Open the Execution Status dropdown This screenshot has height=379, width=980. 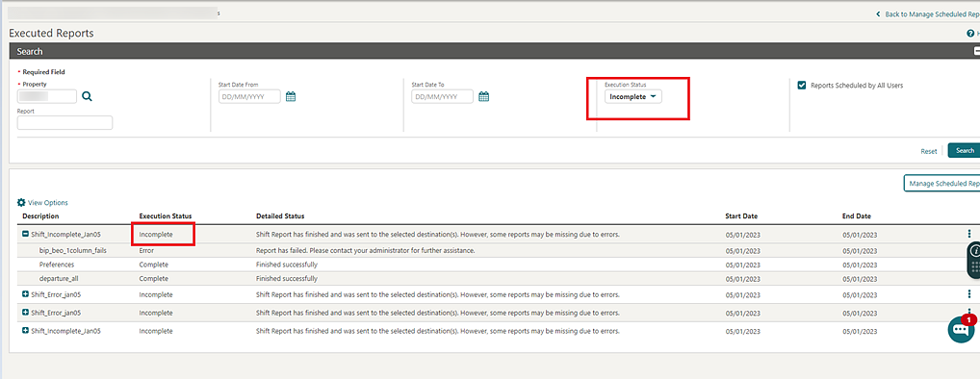pos(633,97)
